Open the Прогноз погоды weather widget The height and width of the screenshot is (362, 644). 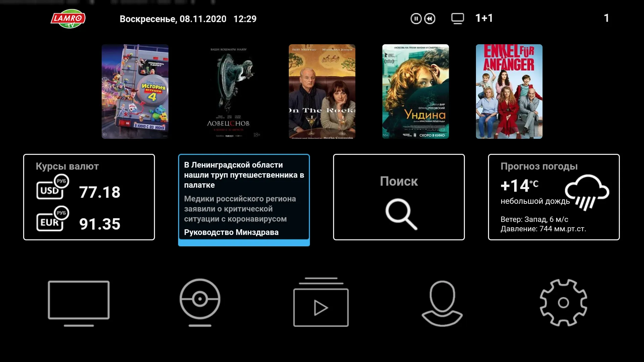[x=554, y=197]
